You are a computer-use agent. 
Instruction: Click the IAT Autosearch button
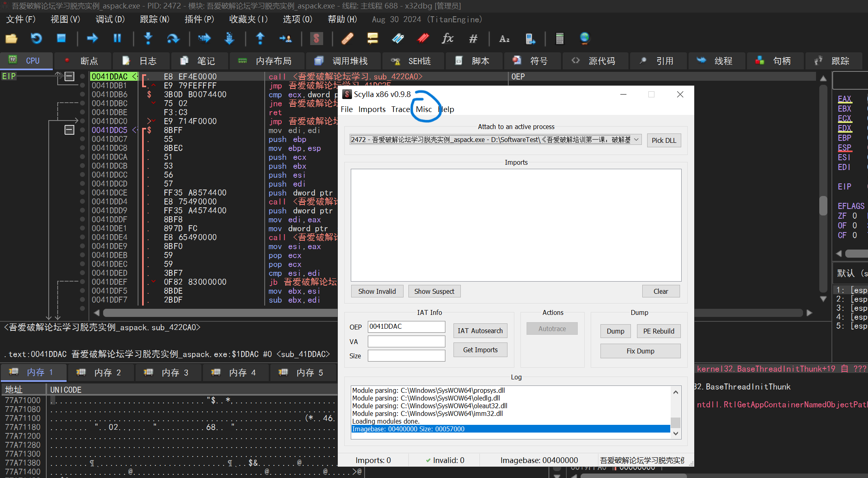(480, 331)
